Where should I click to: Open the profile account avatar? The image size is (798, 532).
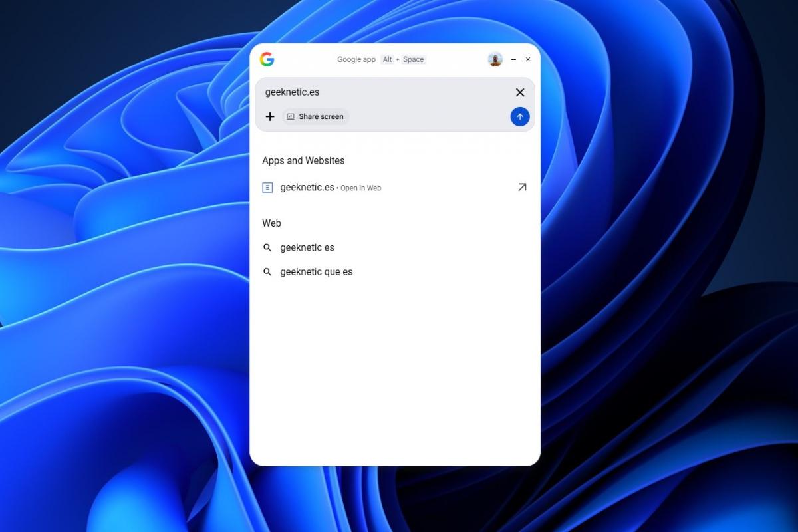click(x=494, y=59)
